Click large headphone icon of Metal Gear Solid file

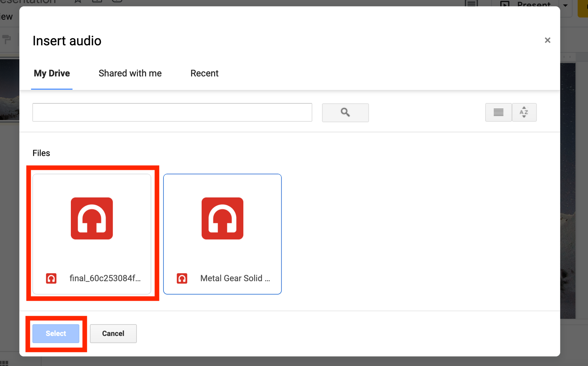tap(222, 218)
